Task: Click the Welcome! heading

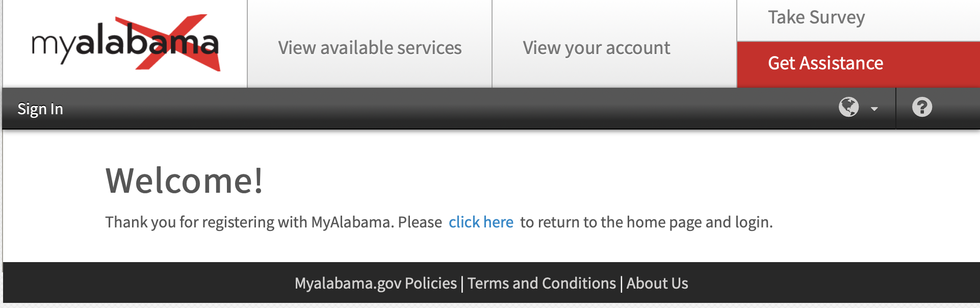Action: [x=184, y=181]
